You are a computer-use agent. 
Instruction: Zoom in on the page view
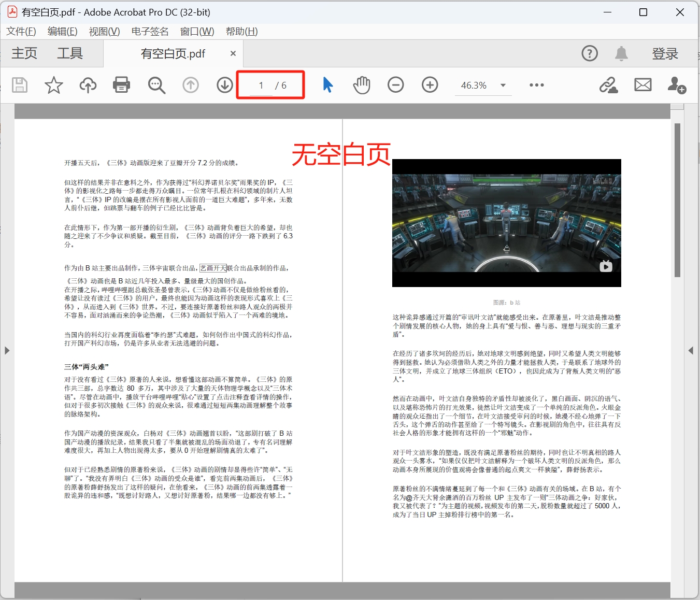click(x=430, y=85)
